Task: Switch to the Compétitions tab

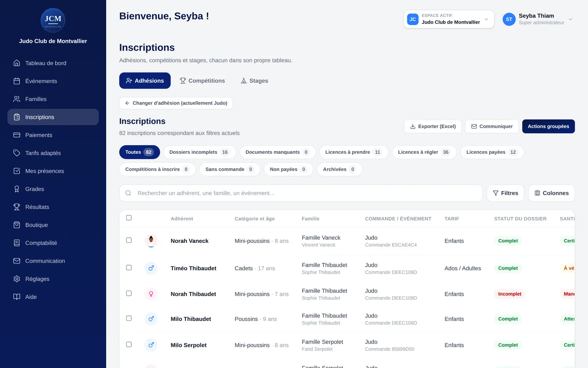Action: 202,81
